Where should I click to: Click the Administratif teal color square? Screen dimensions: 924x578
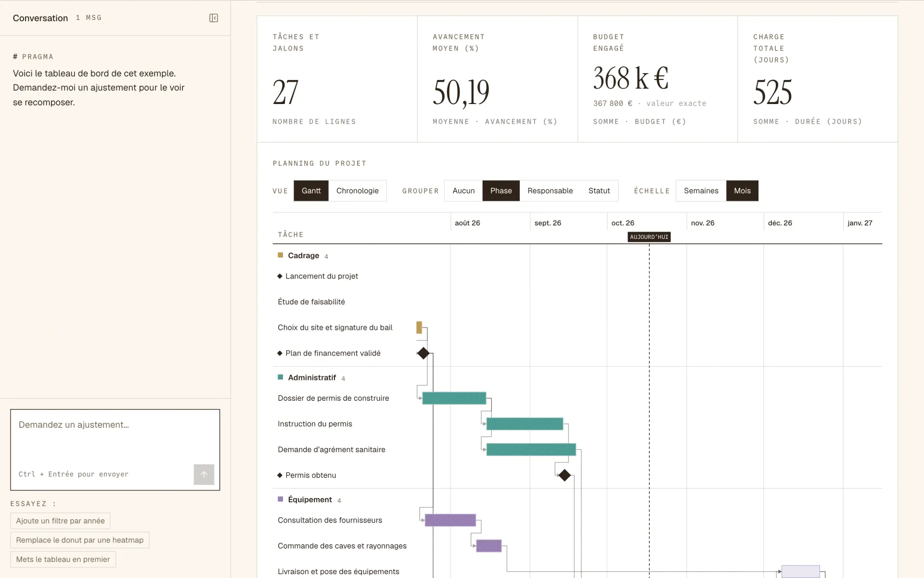280,377
